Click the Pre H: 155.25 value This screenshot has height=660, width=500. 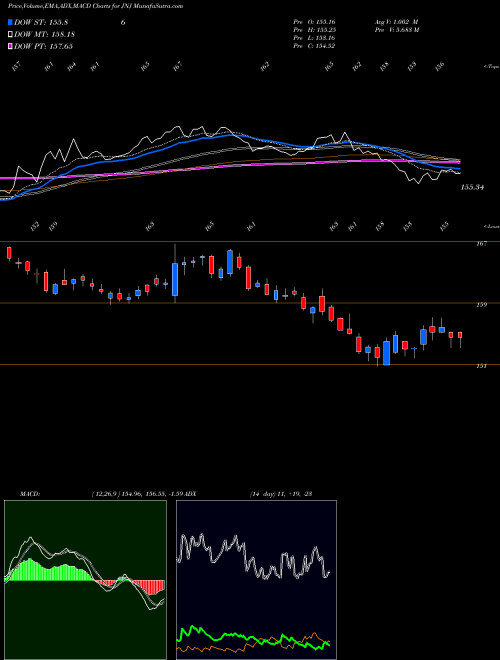coord(314,30)
